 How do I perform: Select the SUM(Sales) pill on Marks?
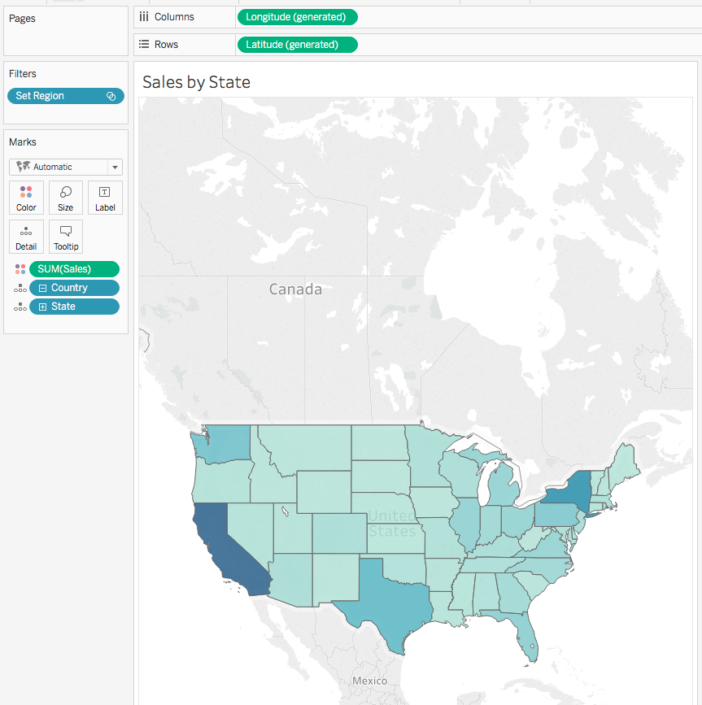click(x=75, y=269)
